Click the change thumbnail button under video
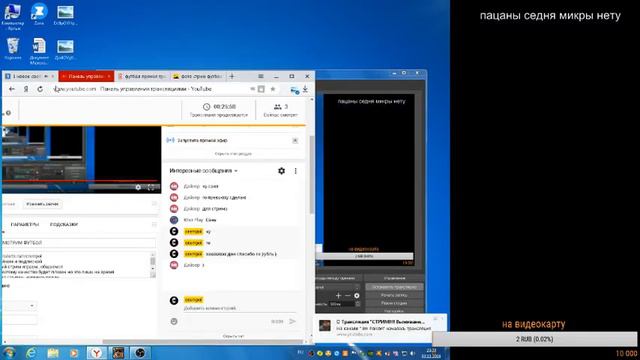Viewport: 640px width, 360px height. point(42,204)
